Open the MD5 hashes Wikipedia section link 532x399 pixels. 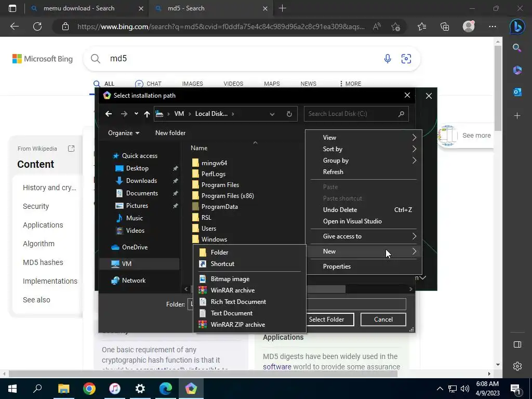[x=43, y=262]
